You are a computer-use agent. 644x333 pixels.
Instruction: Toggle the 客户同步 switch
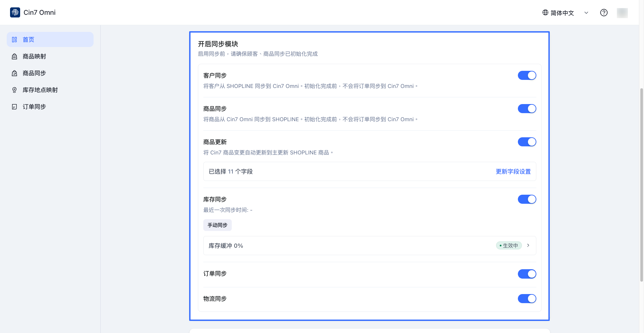[x=527, y=76]
